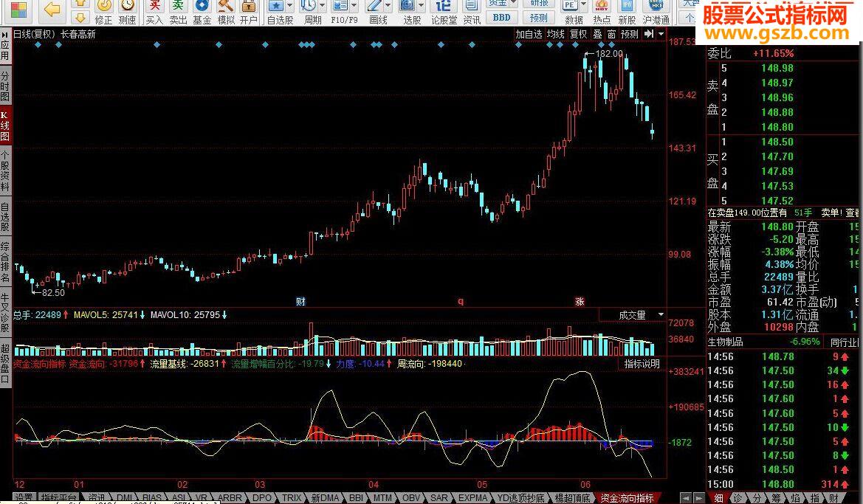The height and width of the screenshot is (504, 863).
Task: Open the 资讯 news document icon
Action: pyautogui.click(x=471, y=5)
